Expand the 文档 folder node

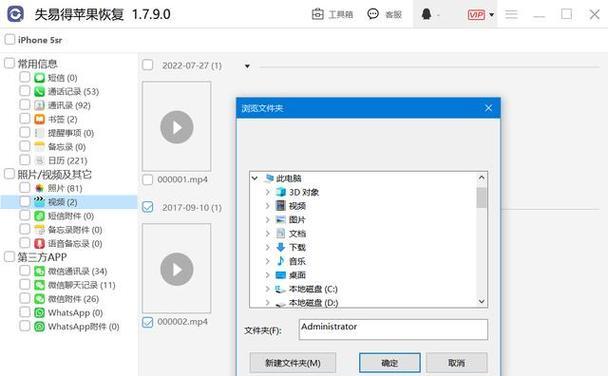(x=268, y=233)
